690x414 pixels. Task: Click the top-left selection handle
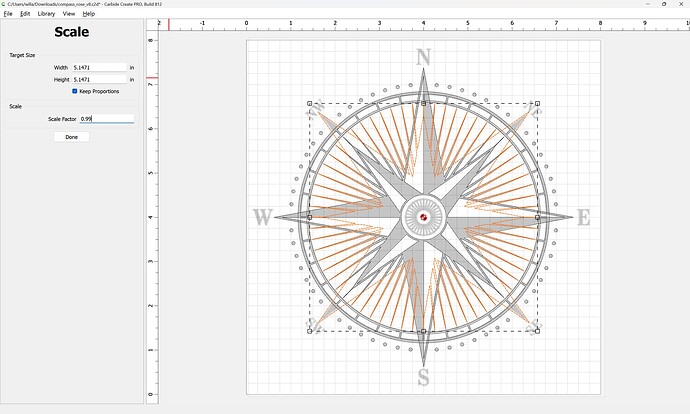point(310,103)
